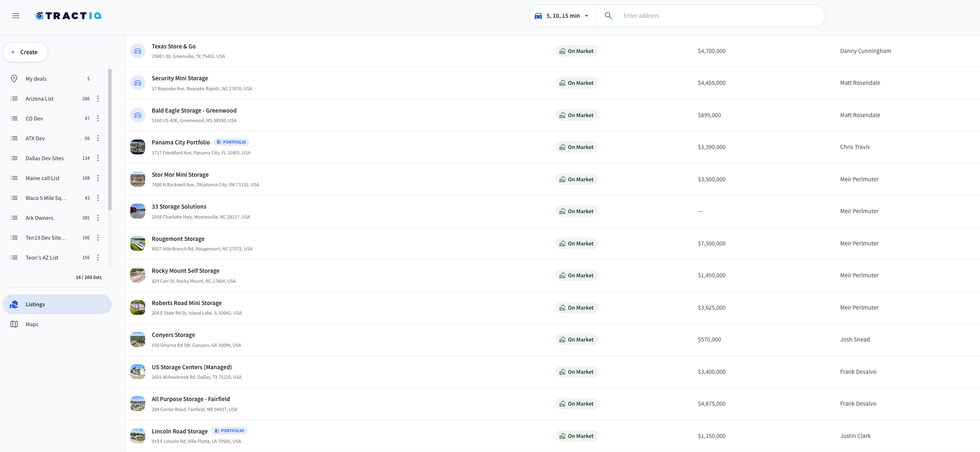Click broker name Danny Cunningham
The height and width of the screenshot is (452, 980).
(x=865, y=51)
